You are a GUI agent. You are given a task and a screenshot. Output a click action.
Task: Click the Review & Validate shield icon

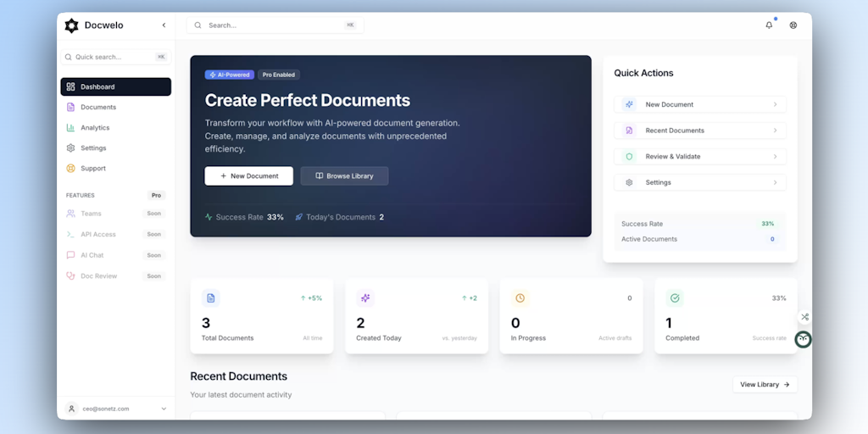click(629, 157)
